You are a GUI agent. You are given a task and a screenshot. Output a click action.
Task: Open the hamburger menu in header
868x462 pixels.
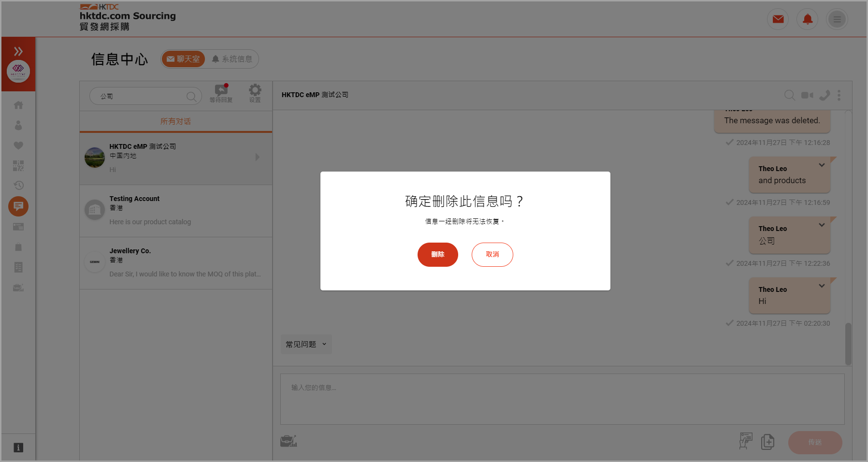pyautogui.click(x=837, y=19)
